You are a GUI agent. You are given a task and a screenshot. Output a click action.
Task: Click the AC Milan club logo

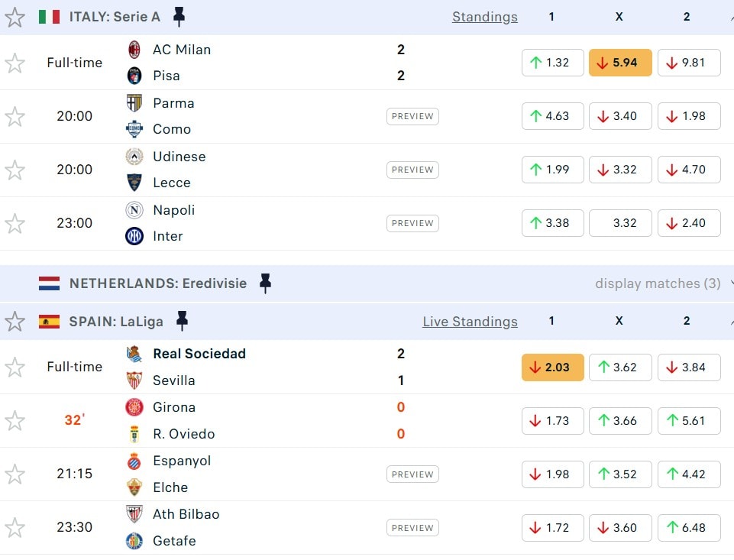tap(134, 50)
